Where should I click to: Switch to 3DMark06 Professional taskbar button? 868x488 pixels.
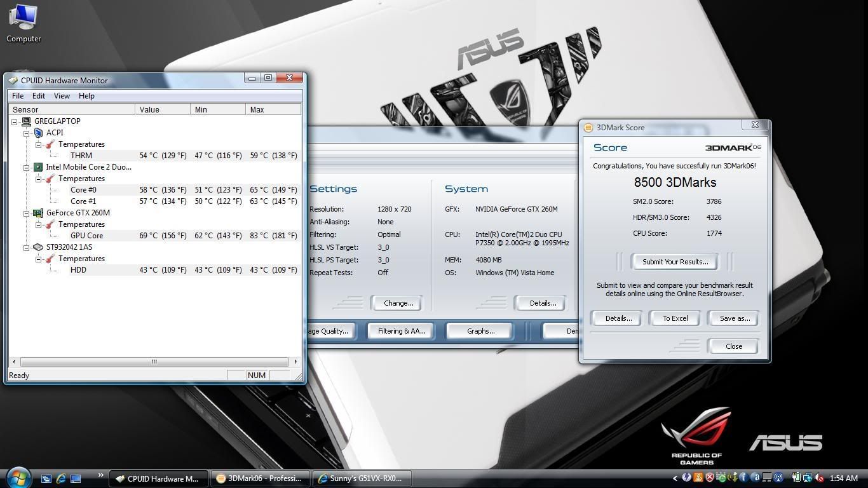pyautogui.click(x=261, y=478)
